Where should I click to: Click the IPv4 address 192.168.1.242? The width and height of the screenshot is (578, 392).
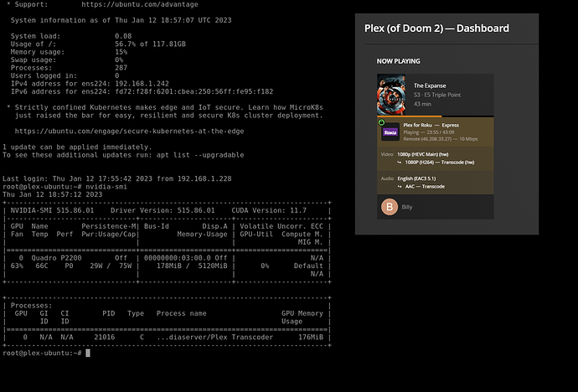[142, 84]
